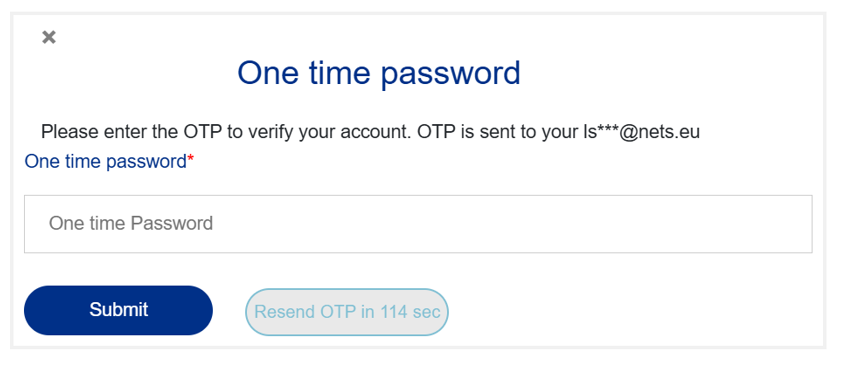Click the One time password heading
Image resolution: width=841 pixels, height=366 pixels.
(379, 73)
